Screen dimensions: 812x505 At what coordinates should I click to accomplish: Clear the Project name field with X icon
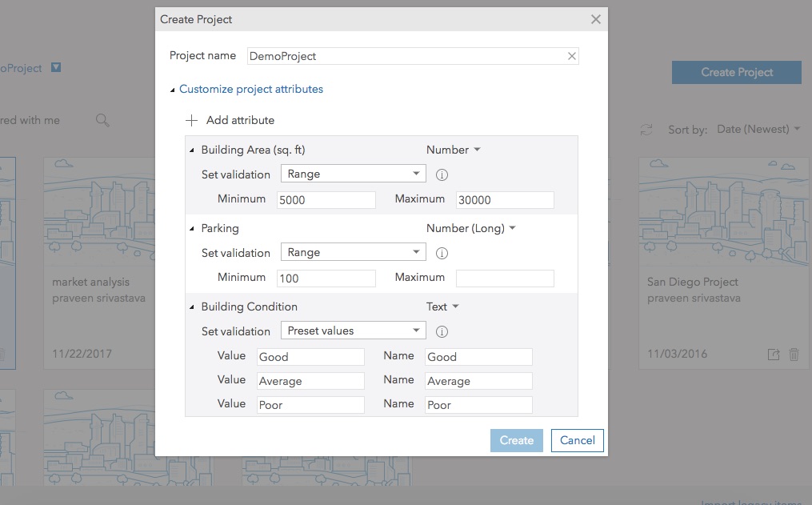(x=572, y=56)
